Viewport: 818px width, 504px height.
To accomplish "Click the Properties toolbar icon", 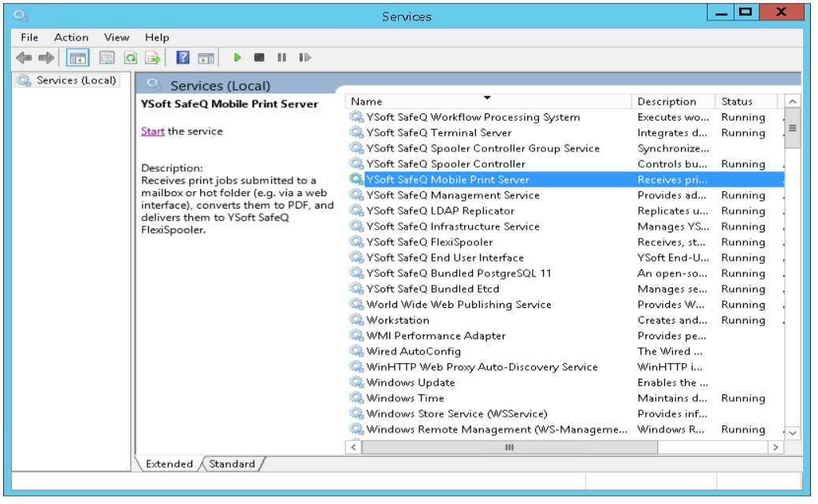I will pos(107,57).
